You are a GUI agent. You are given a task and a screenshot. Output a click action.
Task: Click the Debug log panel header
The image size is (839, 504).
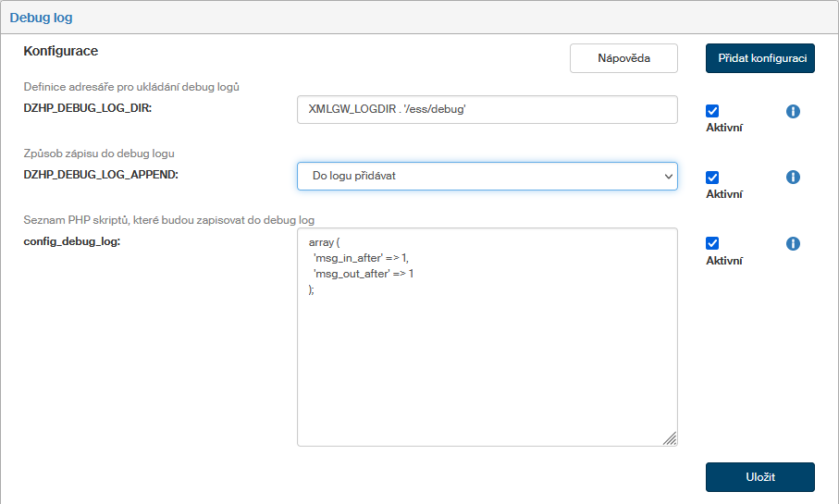(41, 18)
